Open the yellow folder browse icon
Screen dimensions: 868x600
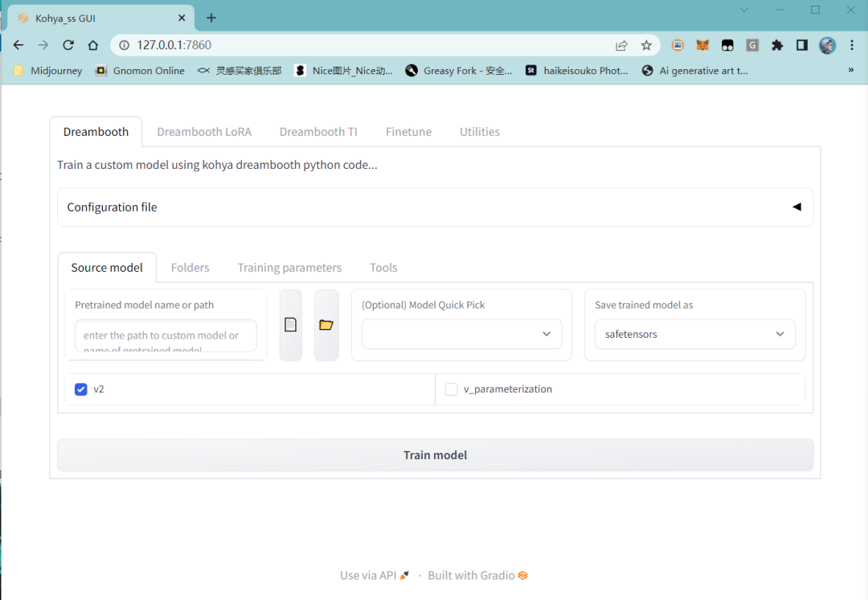point(326,325)
